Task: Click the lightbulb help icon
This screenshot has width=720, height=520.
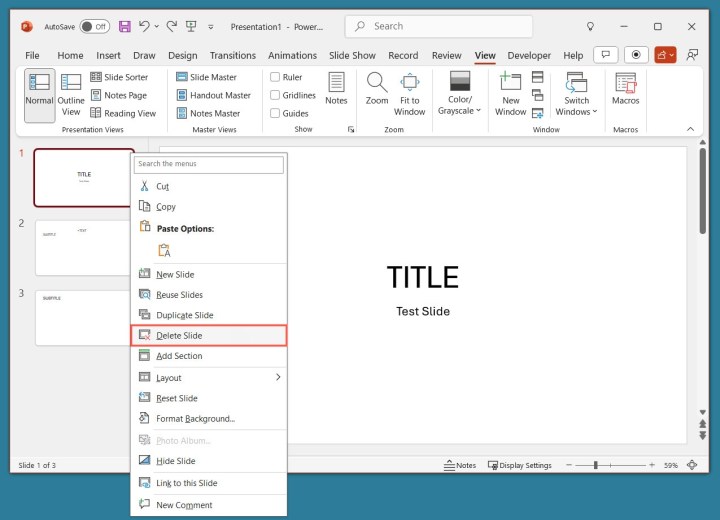Action: pos(591,27)
